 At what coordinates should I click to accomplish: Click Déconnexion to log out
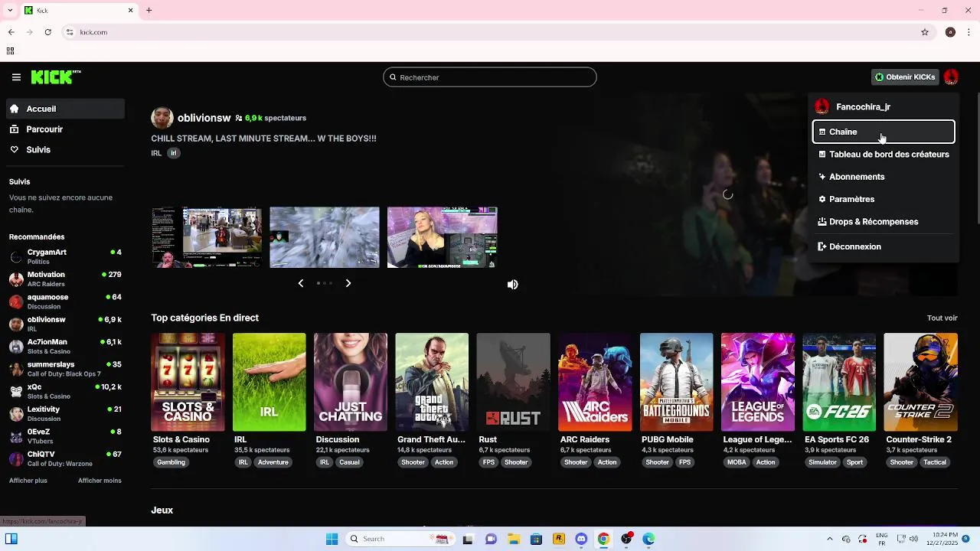pyautogui.click(x=884, y=246)
